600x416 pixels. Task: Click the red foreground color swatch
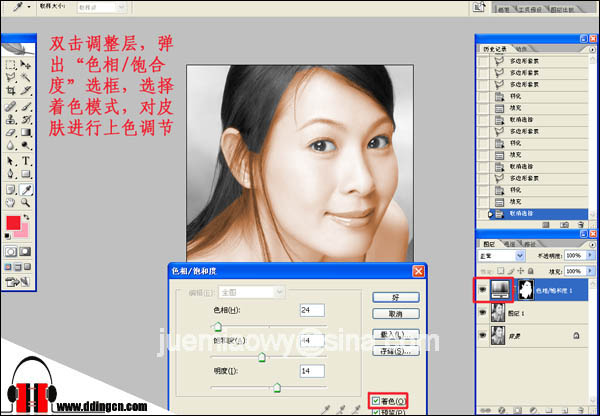tap(13, 223)
